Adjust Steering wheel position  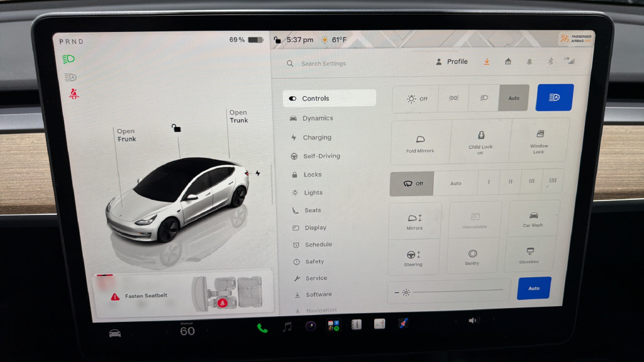click(413, 258)
